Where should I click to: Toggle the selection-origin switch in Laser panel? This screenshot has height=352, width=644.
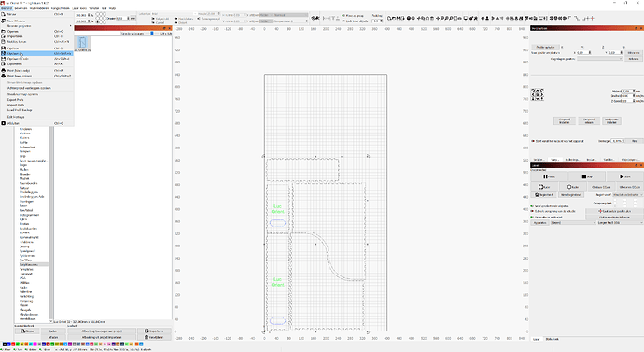tap(533, 211)
